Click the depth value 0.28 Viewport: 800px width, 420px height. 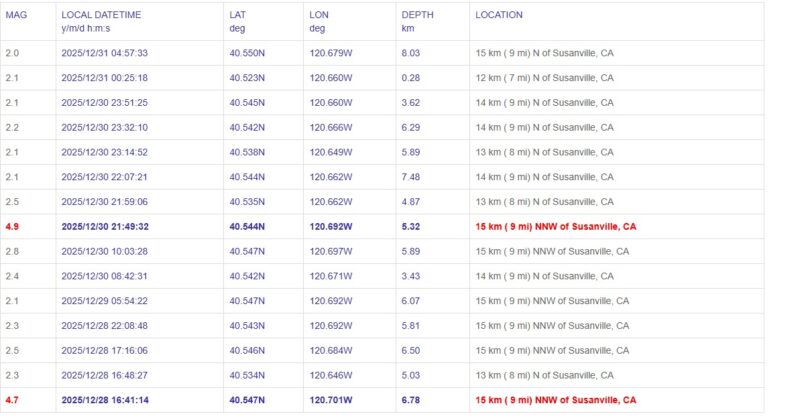tap(413, 77)
